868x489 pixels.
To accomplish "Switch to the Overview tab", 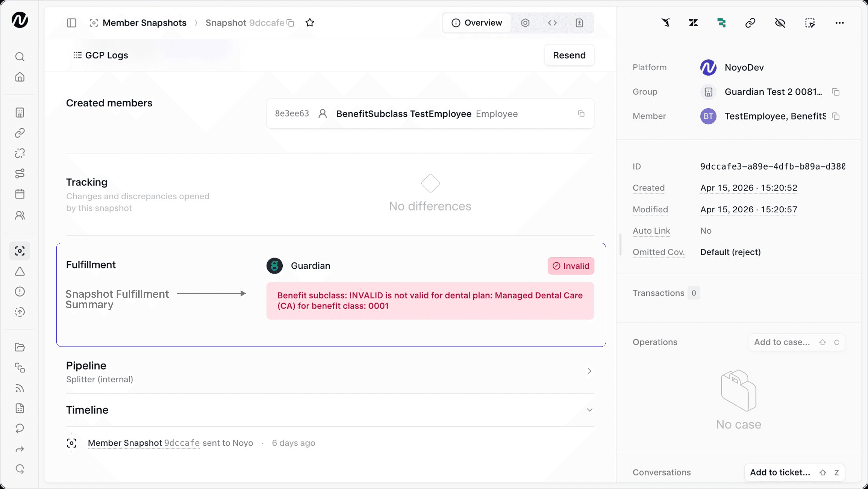I will tap(477, 23).
